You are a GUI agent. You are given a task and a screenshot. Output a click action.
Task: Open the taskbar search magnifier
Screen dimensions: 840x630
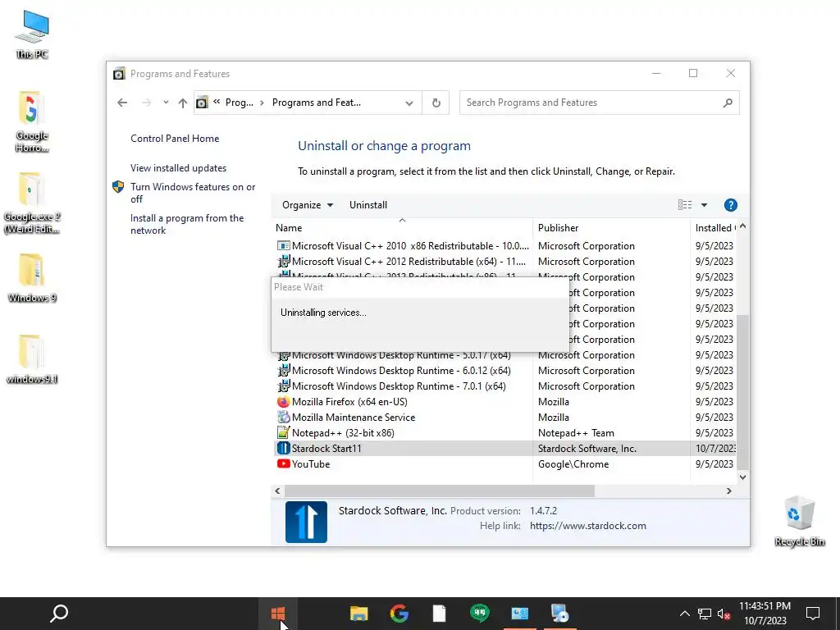[x=59, y=614]
